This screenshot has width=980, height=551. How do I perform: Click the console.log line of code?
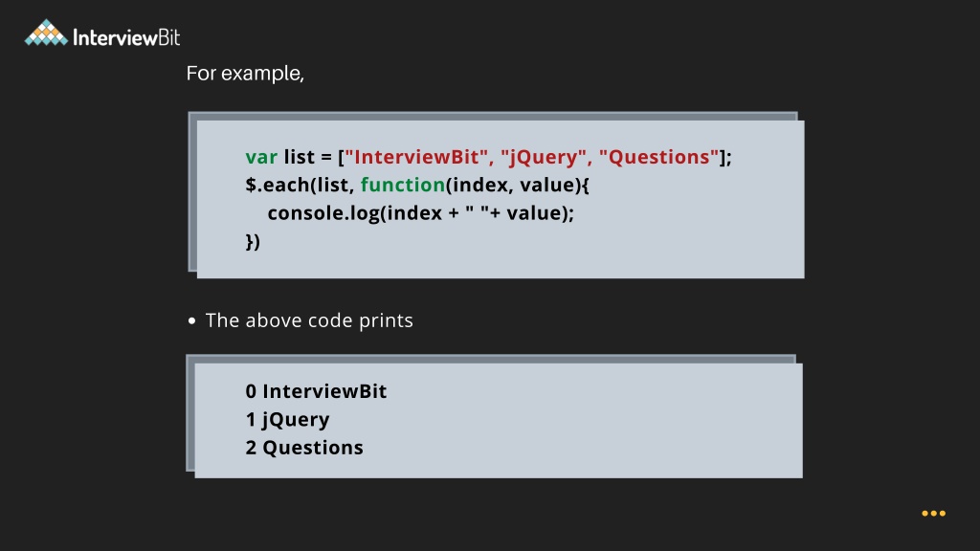(421, 213)
